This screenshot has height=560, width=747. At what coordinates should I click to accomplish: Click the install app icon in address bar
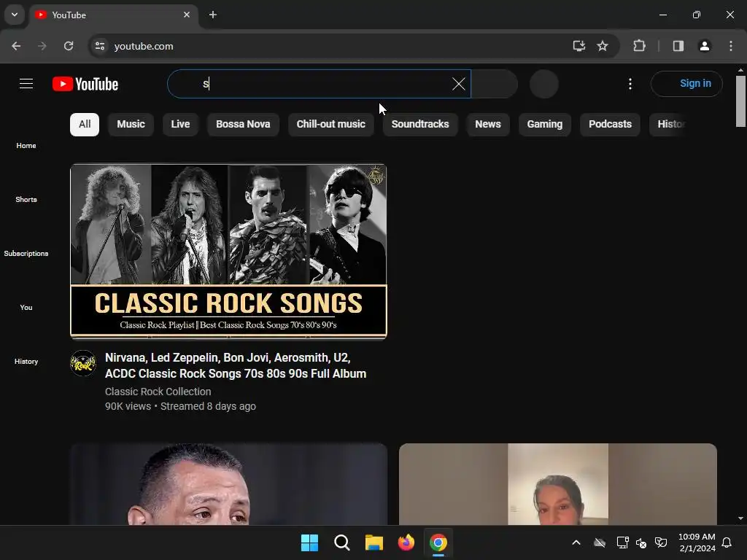pyautogui.click(x=578, y=46)
